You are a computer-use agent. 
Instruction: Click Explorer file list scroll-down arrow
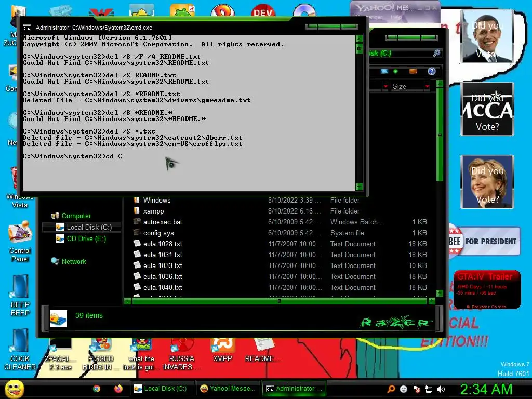pos(440,293)
